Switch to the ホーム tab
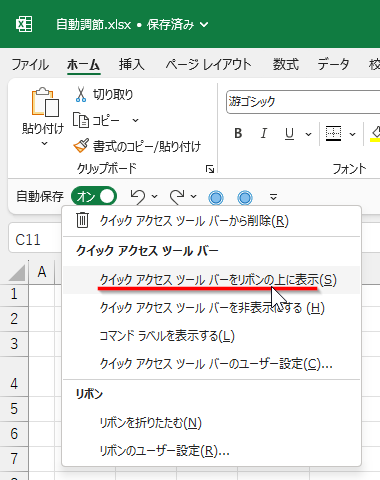This screenshot has height=480, width=380. (83, 64)
